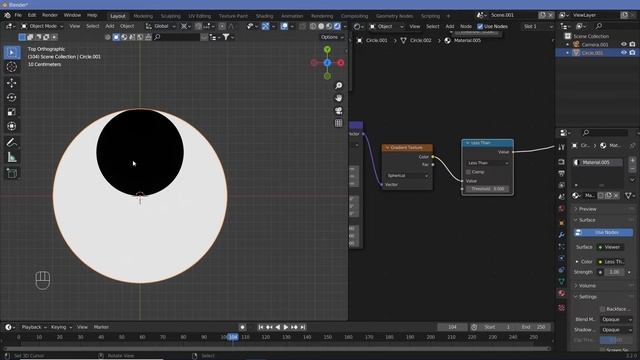Click the green Y axis on navigation gizmo
Screen dimensions: 640x360
327,49
